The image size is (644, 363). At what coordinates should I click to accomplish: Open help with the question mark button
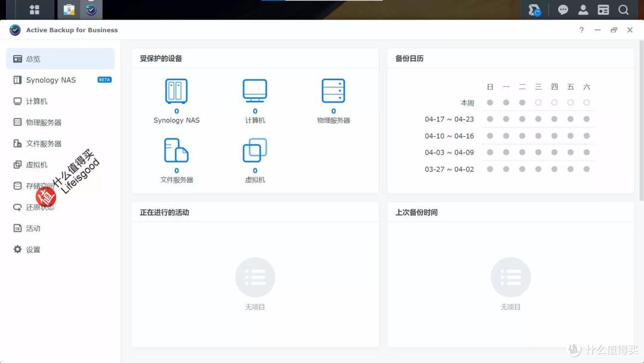(581, 30)
